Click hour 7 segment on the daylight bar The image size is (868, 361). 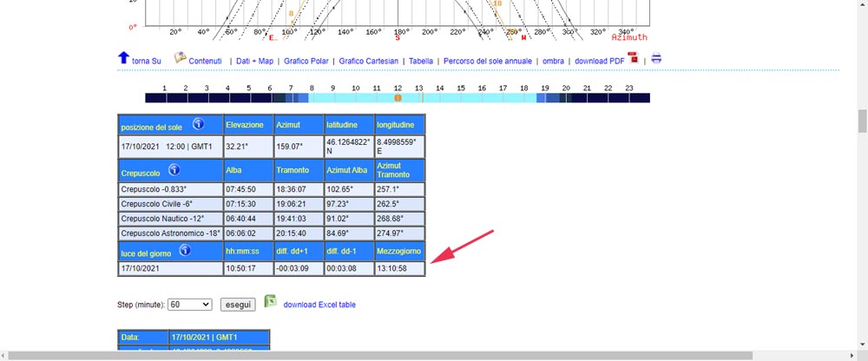click(293, 98)
